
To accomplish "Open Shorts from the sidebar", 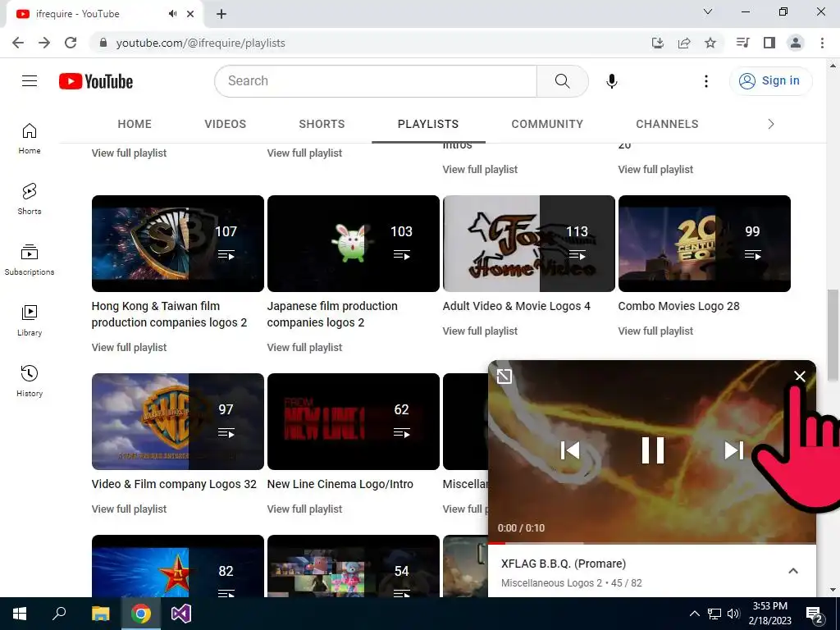I will click(x=30, y=199).
